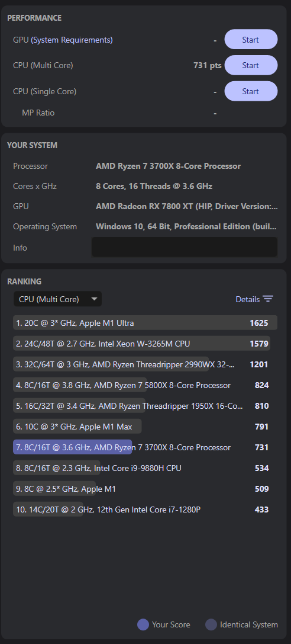Click the Details filter icon
This screenshot has width=291, height=644.
click(x=268, y=299)
